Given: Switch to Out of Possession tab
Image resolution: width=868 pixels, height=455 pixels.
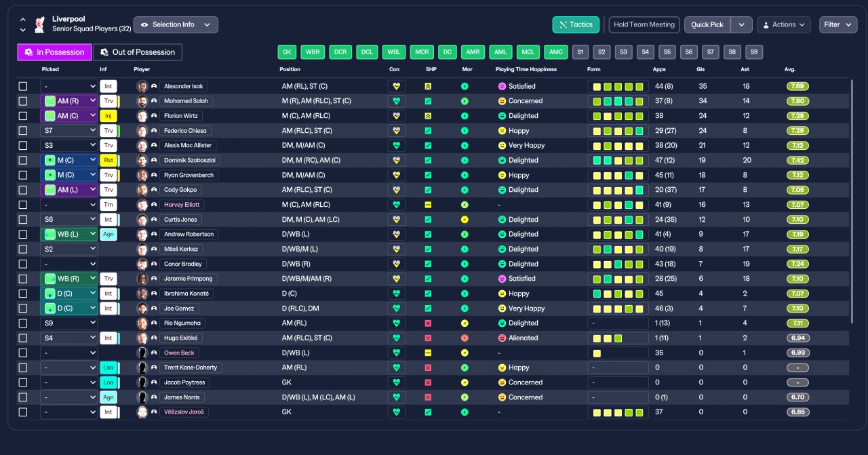Looking at the screenshot, I should coord(138,52).
